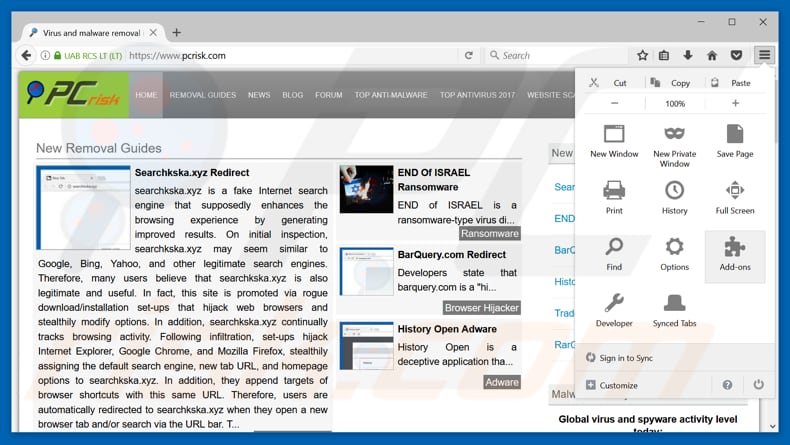Image resolution: width=790 pixels, height=445 pixels.
Task: Open History Open Adware article
Action: [x=447, y=329]
